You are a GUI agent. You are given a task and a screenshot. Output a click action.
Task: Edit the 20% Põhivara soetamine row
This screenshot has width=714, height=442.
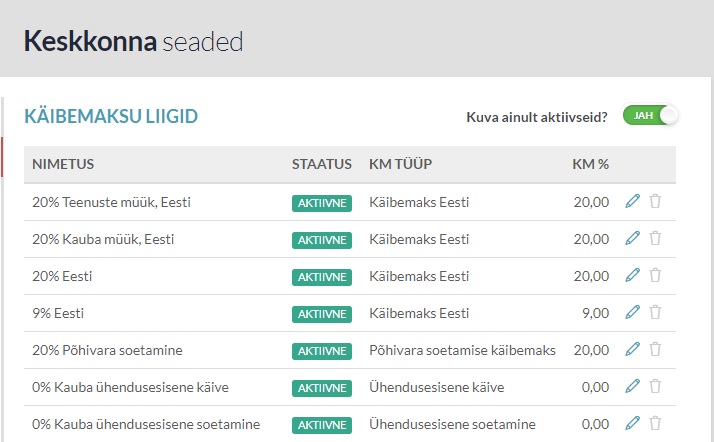click(x=632, y=349)
